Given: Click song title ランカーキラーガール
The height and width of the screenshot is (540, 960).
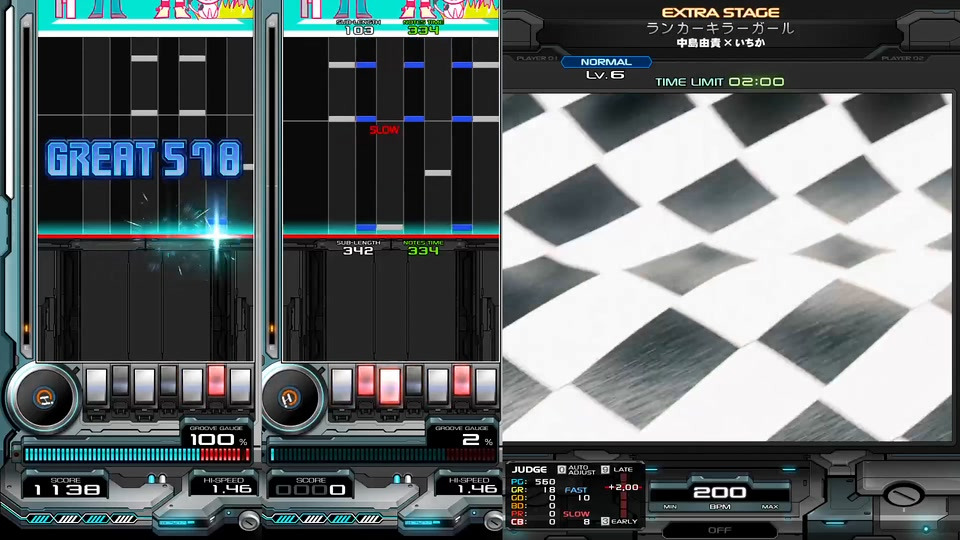Looking at the screenshot, I should click(720, 28).
